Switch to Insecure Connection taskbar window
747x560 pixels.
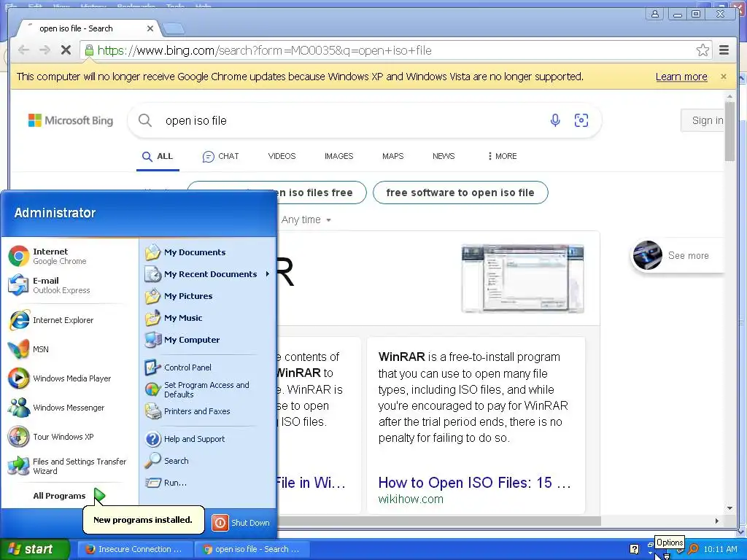point(135,549)
